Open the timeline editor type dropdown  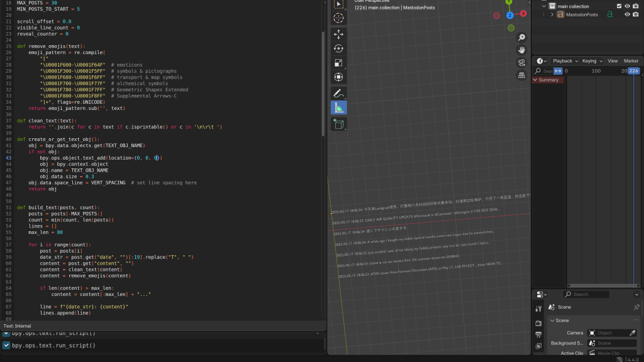pos(541,61)
